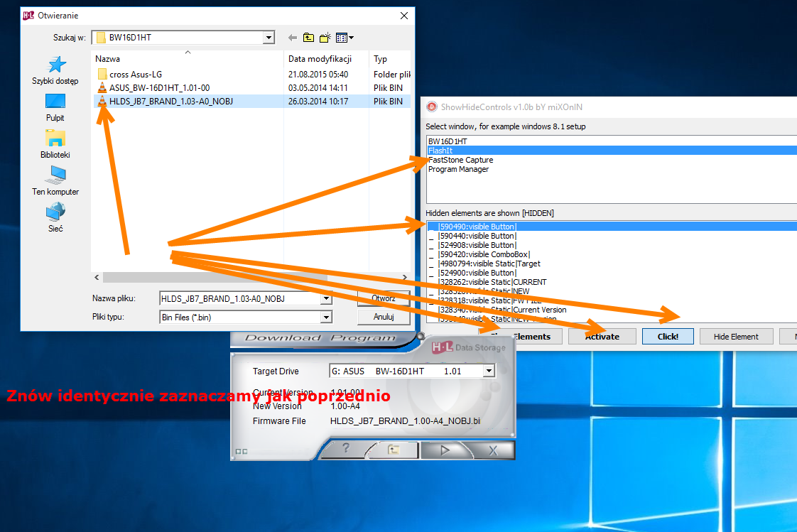Click the Activate button
The image size is (797, 532).
pos(602,337)
